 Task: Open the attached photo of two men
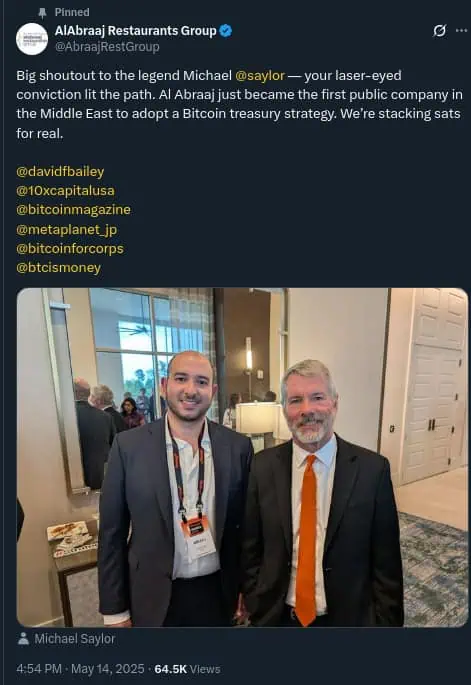coord(242,457)
